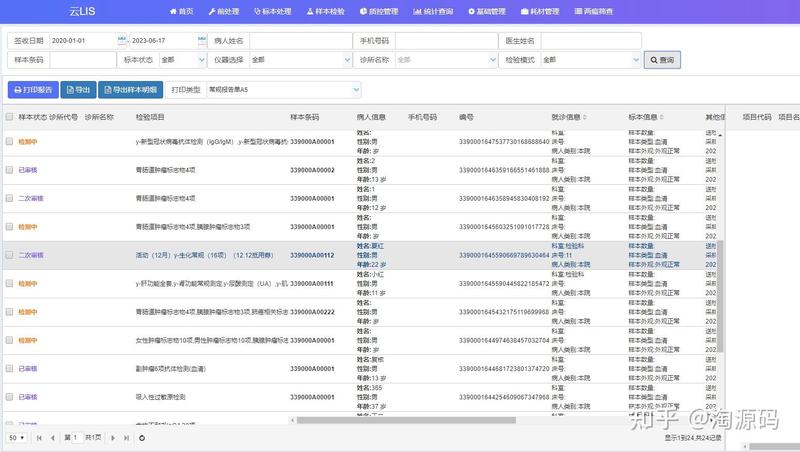Check the first 检验中 row checkbox

[10, 143]
